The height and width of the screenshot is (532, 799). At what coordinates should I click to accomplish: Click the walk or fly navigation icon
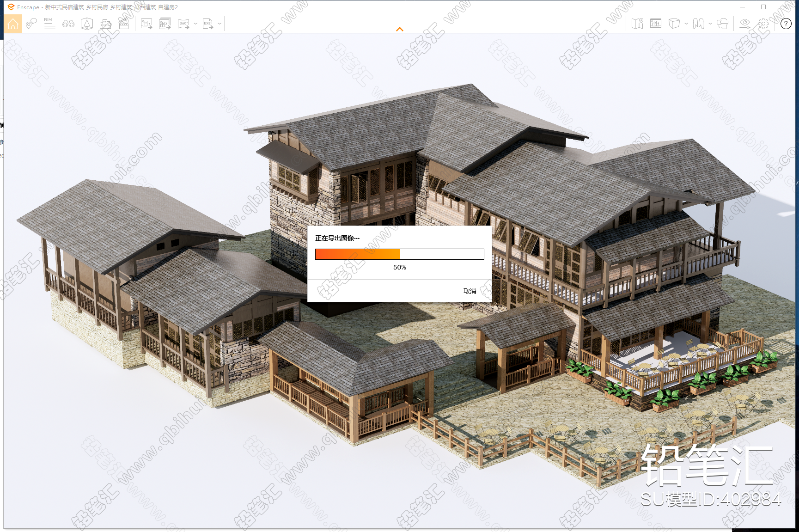(x=698, y=24)
